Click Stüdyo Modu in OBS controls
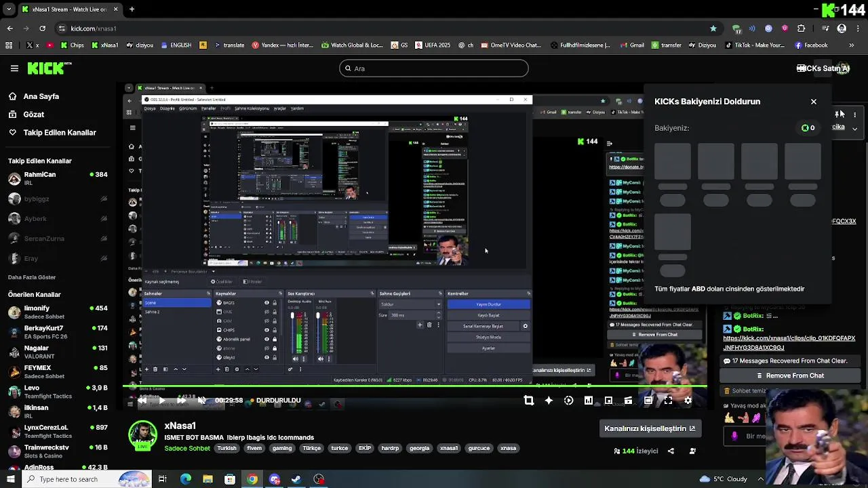Image resolution: width=868 pixels, height=488 pixels. pyautogui.click(x=488, y=337)
